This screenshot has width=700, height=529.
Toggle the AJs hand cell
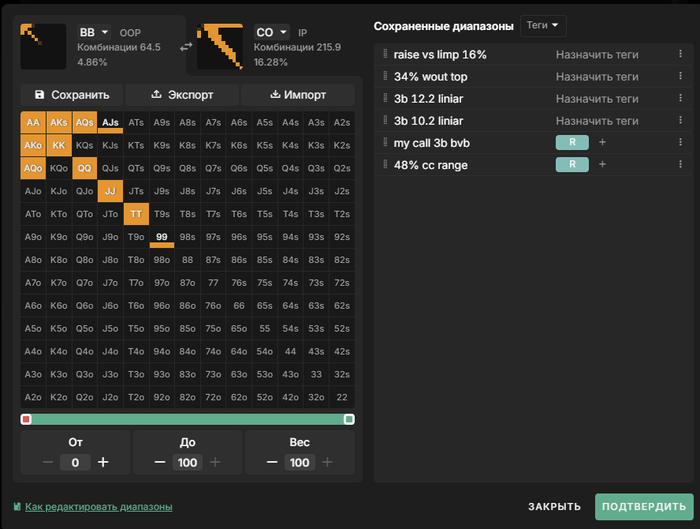(110, 122)
